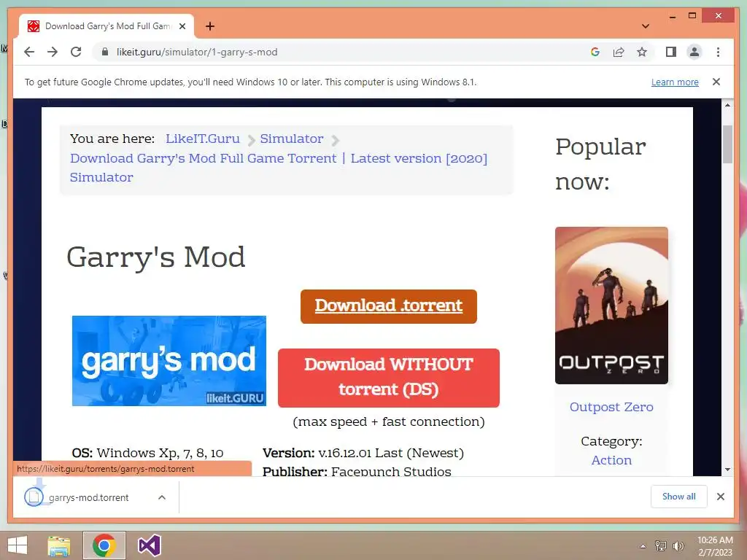
Task: Click the 'Popular now:' heading
Action: coord(600,164)
